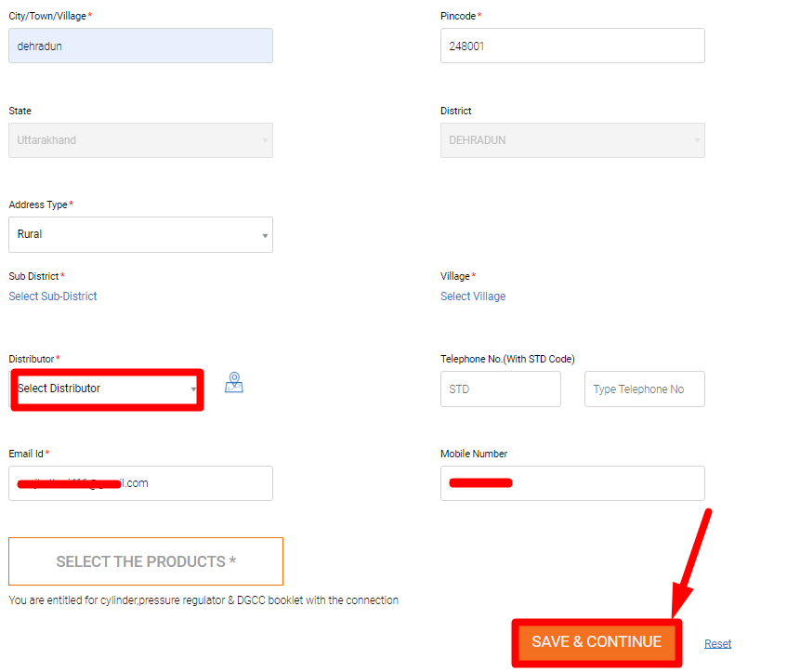Click the Select Sub-District link

53,296
